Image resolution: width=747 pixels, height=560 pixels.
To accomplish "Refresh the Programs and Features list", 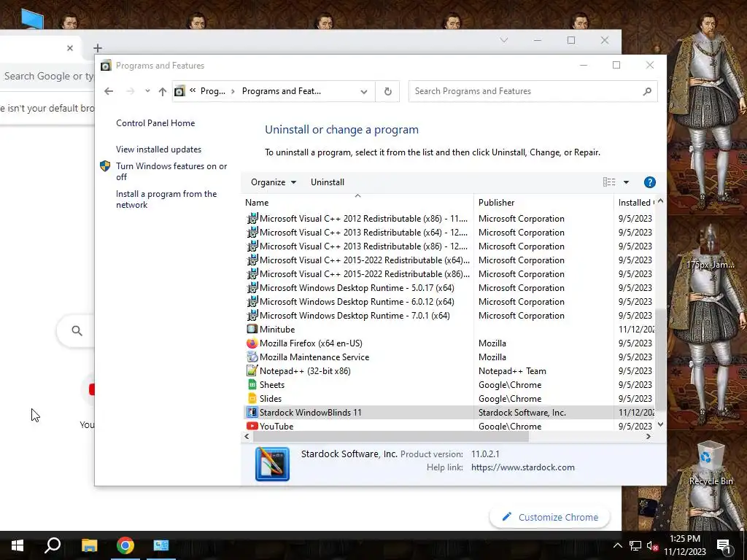I will click(388, 91).
